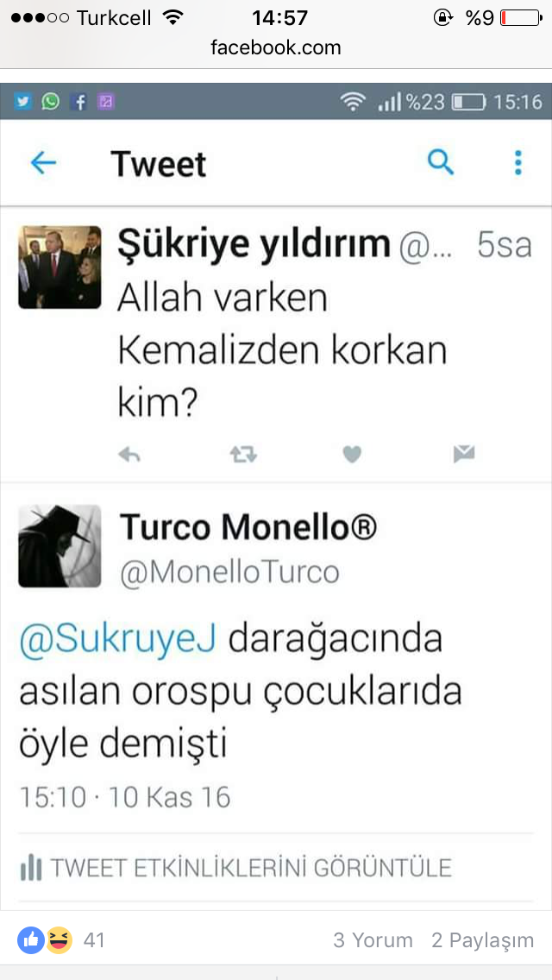This screenshot has width=552, height=980.
Task: Tap the back arrow next to Tweet
Action: pos(43,163)
